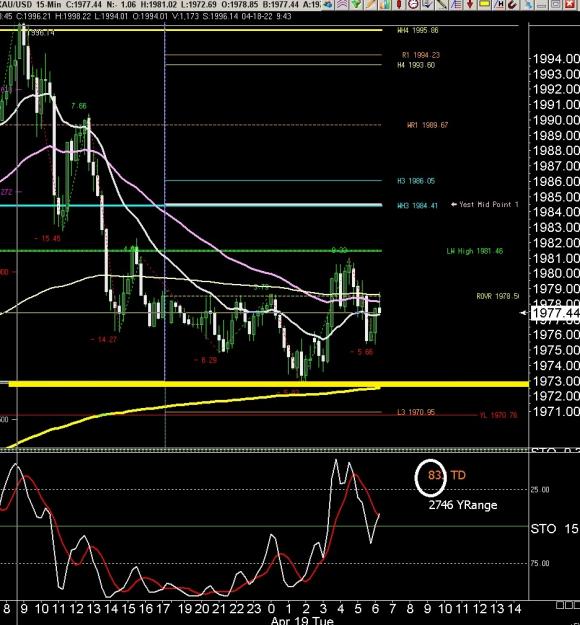Viewport: 580px width, 625px height.
Task: Click the blue cloud icon in the toolbar
Action: pos(328,4)
